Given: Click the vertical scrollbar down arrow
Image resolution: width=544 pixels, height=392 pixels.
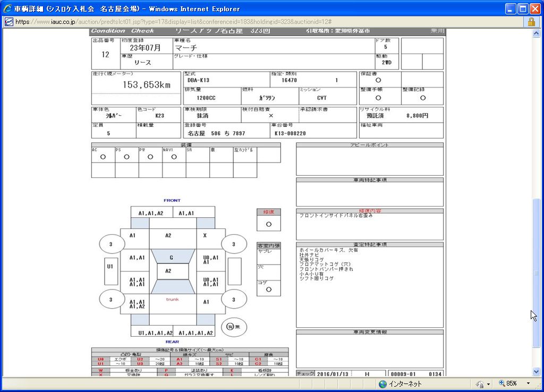Looking at the screenshot, I should [536, 372].
